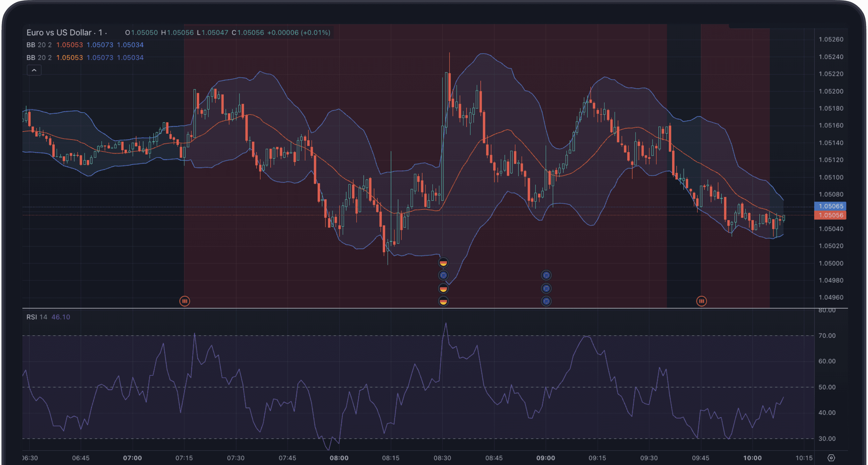This screenshot has width=868, height=465.
Task: Click the red 1.05056 label on the price scale
Action: [830, 215]
